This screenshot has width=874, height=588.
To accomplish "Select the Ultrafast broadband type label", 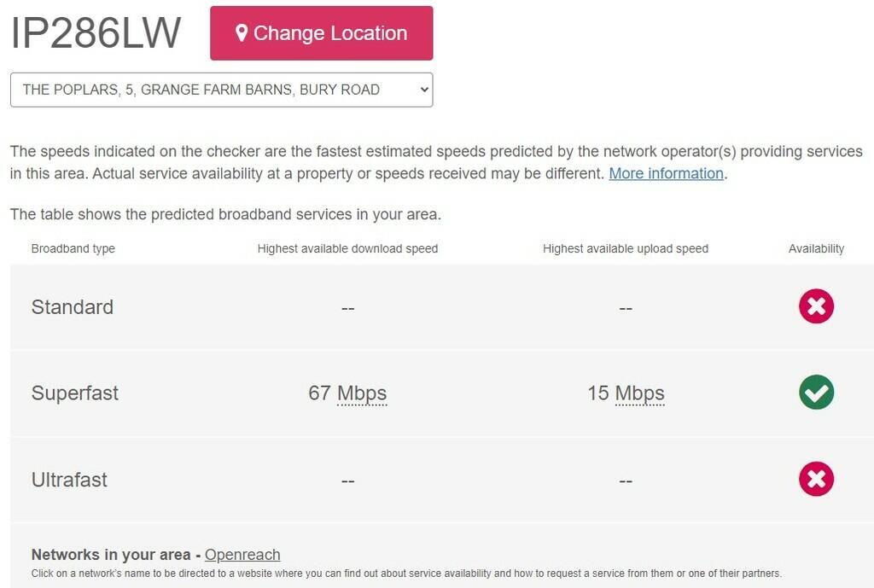I will 69,480.
